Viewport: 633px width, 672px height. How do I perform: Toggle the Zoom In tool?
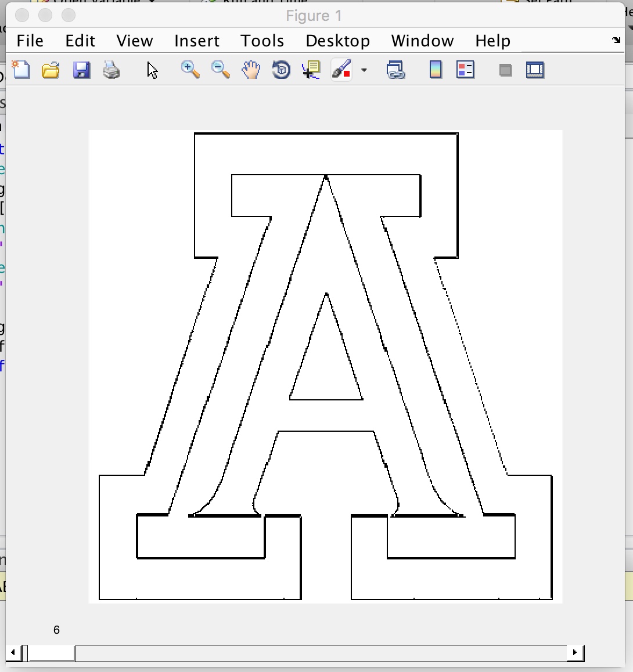[190, 70]
